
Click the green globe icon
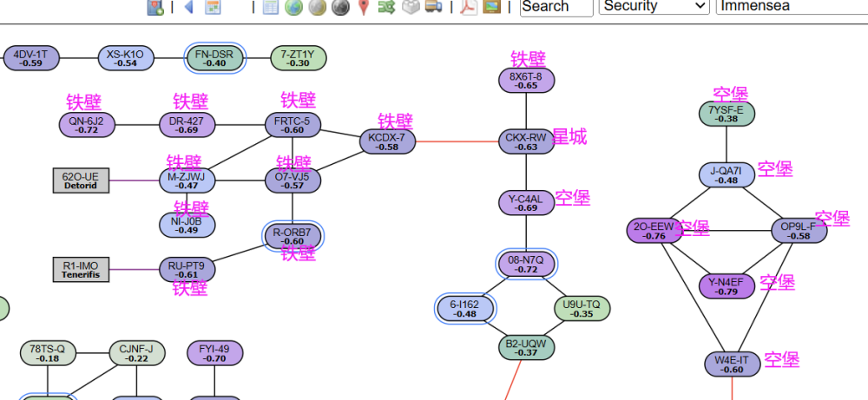[x=293, y=7]
